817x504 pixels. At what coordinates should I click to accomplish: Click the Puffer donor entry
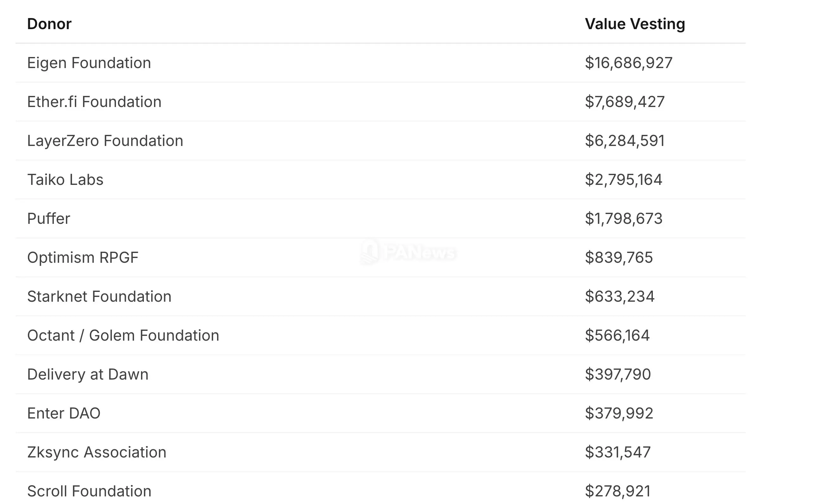pyautogui.click(x=49, y=219)
